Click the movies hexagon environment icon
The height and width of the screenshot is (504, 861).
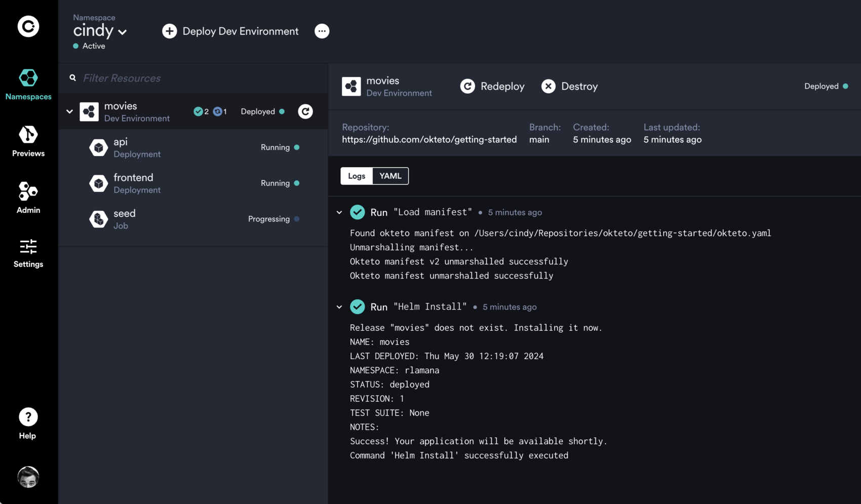pos(90,111)
